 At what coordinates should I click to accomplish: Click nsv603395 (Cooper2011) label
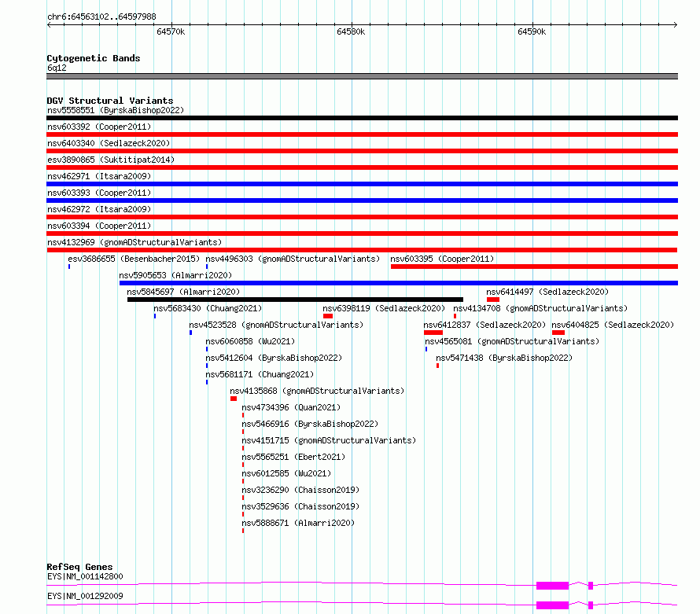tap(442, 259)
